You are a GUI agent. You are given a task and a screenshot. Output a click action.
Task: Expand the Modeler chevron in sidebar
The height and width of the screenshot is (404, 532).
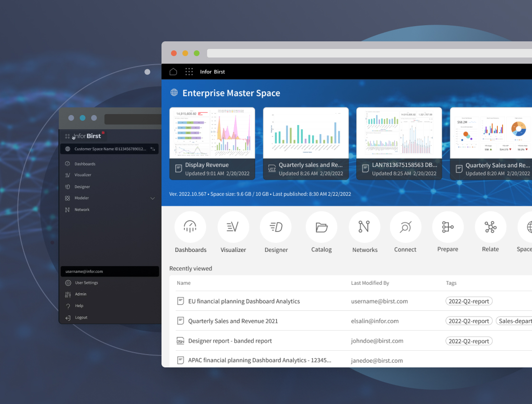[152, 198]
